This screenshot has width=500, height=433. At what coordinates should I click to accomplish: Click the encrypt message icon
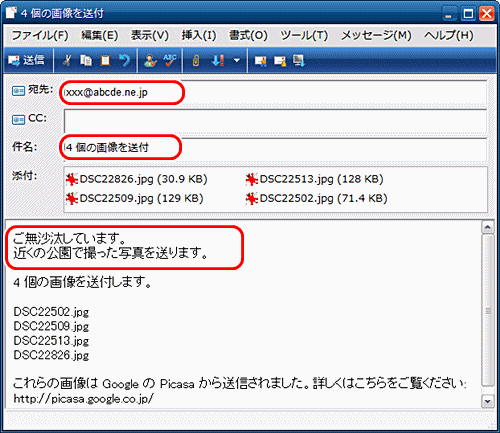point(280,61)
